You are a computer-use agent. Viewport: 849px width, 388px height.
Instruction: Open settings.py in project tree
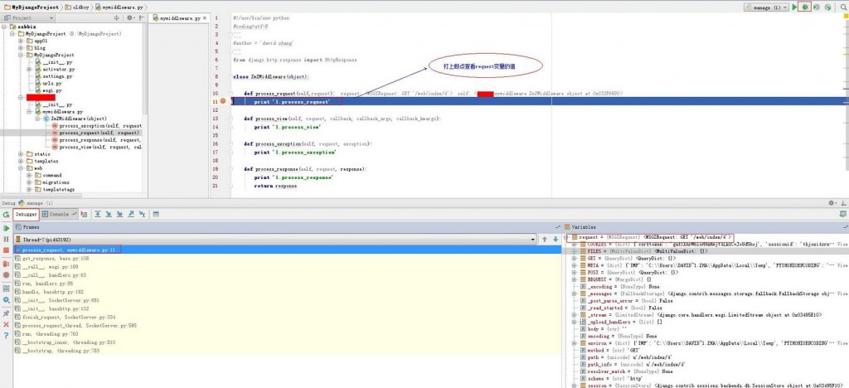53,76
